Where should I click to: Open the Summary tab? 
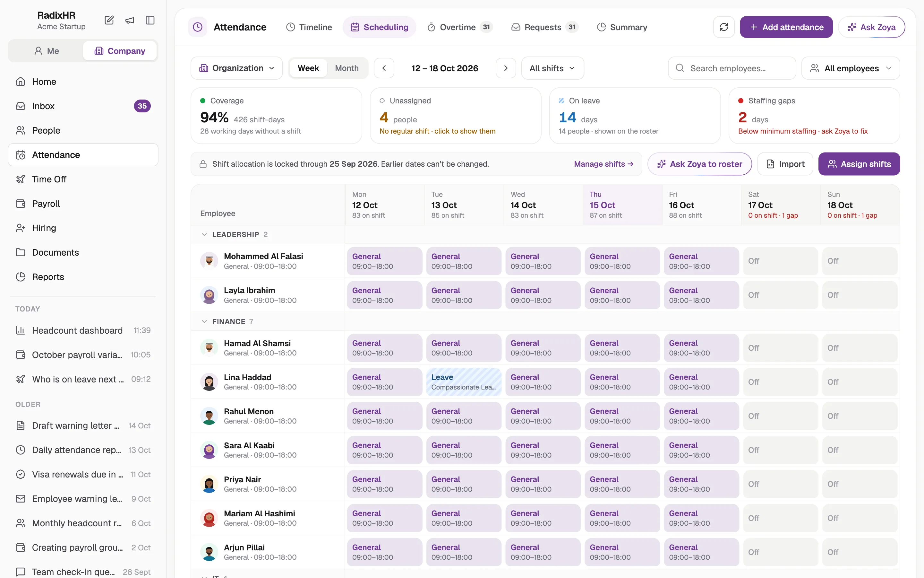click(622, 27)
